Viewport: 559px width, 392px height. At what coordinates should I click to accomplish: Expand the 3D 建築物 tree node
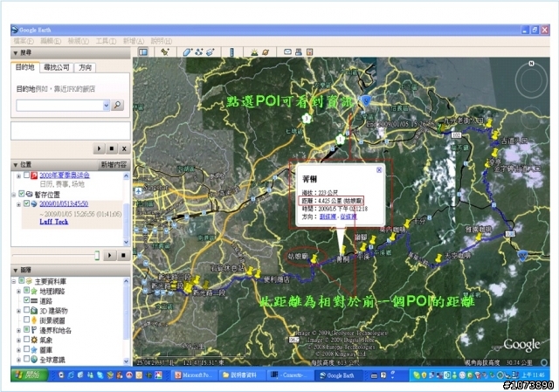pyautogui.click(x=18, y=311)
